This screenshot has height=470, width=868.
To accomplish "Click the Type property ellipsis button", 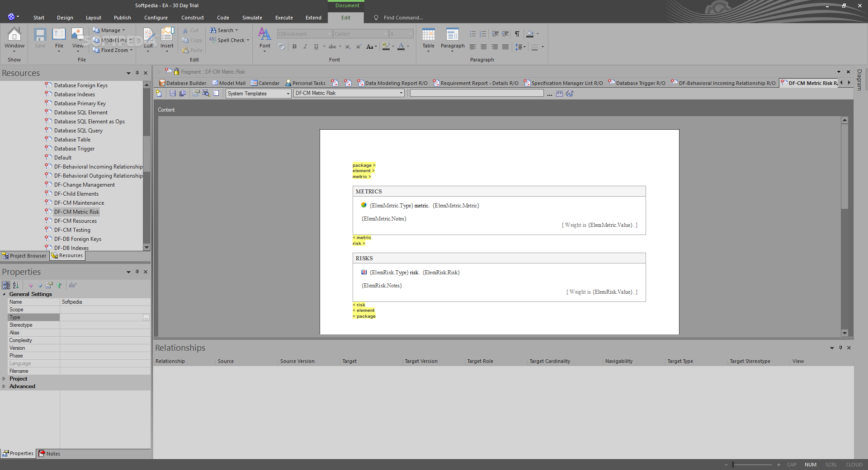I will 146,318.
